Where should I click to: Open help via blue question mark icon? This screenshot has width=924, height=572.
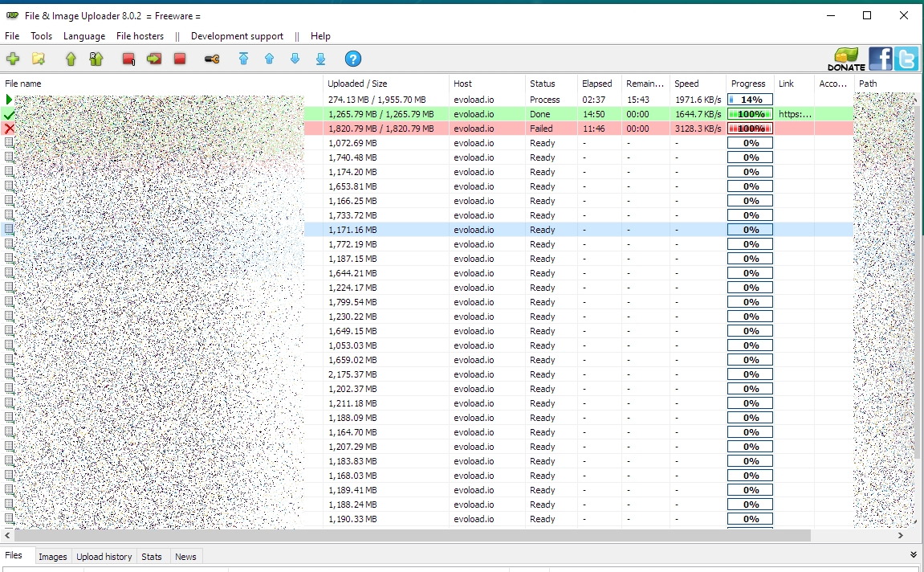352,59
